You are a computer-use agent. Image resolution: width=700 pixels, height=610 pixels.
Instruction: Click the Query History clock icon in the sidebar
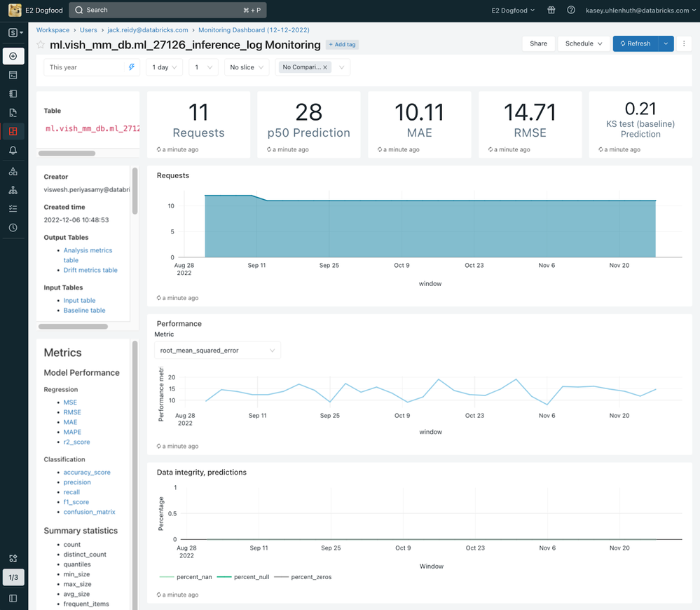13,228
